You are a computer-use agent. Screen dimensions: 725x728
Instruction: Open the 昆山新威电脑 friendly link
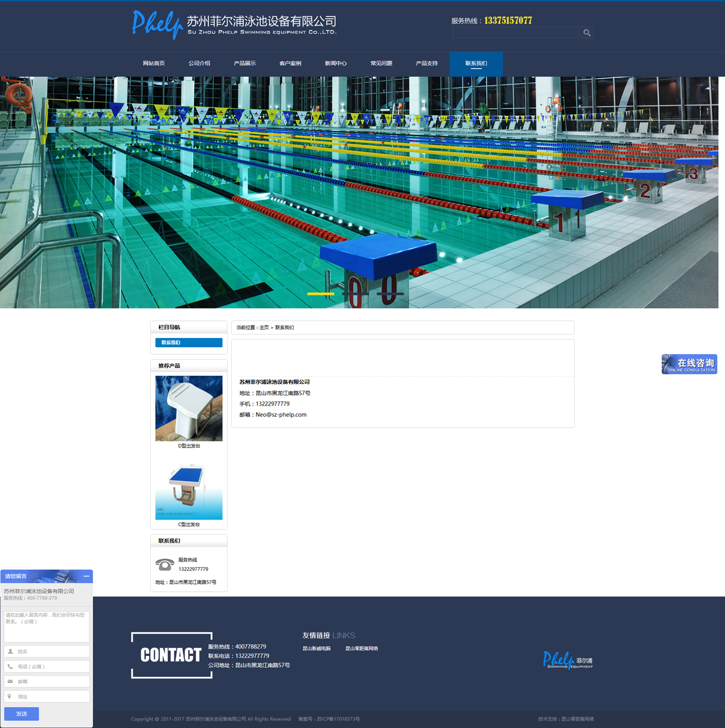point(317,649)
